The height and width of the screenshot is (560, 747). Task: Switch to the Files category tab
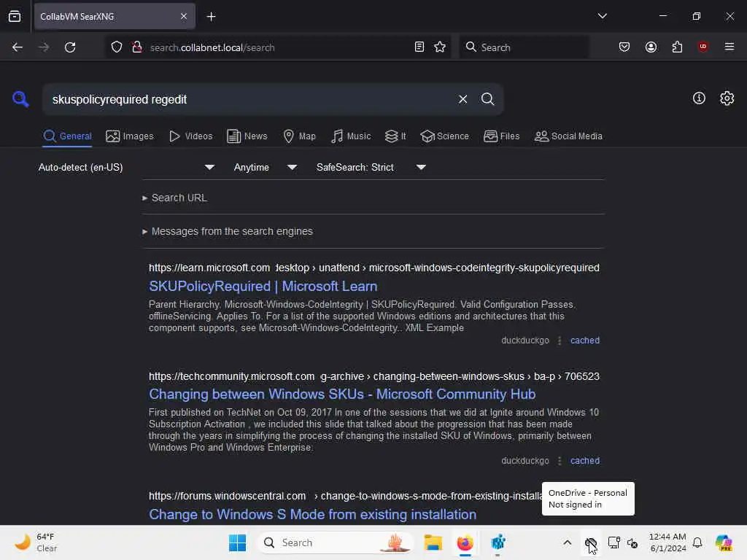click(501, 136)
